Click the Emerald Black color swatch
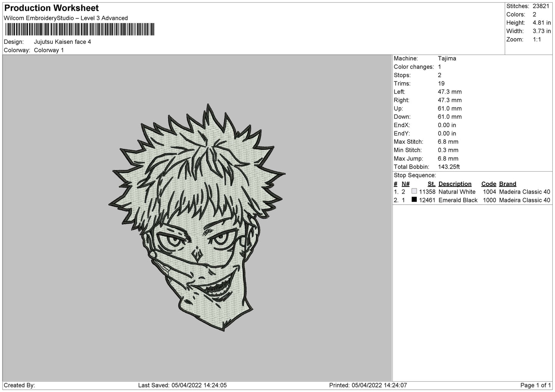The width and height of the screenshot is (555, 392). pyautogui.click(x=414, y=200)
